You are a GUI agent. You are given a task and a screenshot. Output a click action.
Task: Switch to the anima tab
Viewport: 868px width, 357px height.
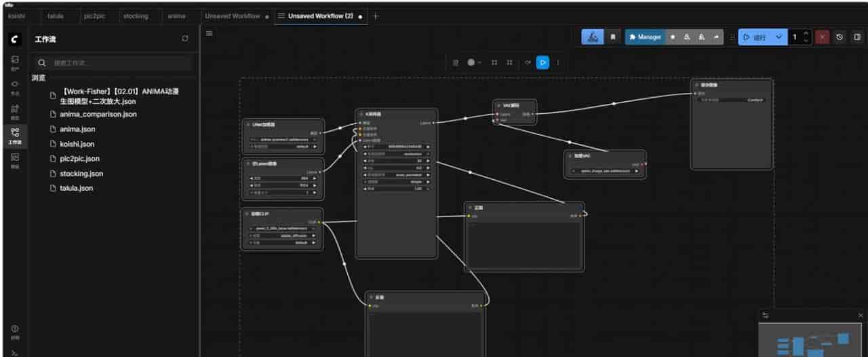[x=177, y=16]
